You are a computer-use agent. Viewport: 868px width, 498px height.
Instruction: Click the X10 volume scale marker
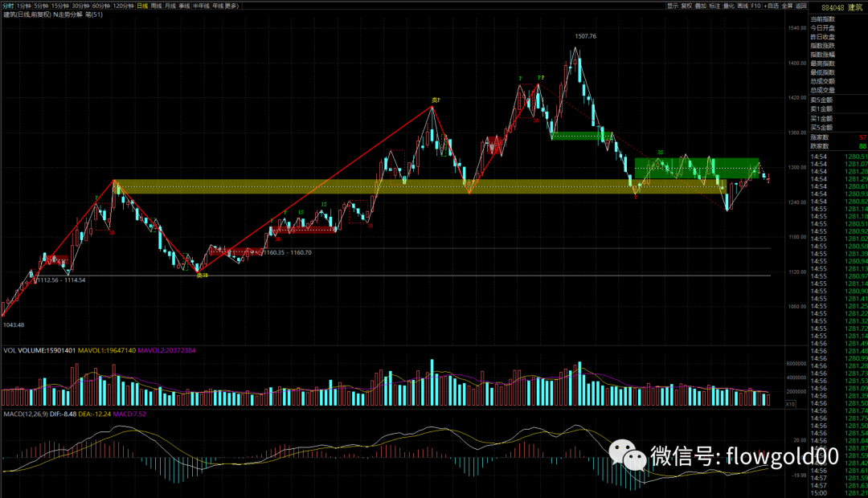791,404
